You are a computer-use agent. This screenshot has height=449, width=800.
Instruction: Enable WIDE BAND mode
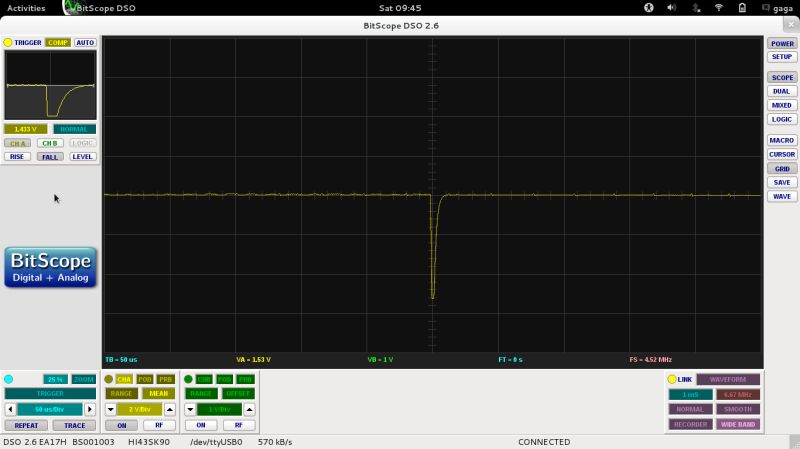click(x=738, y=424)
